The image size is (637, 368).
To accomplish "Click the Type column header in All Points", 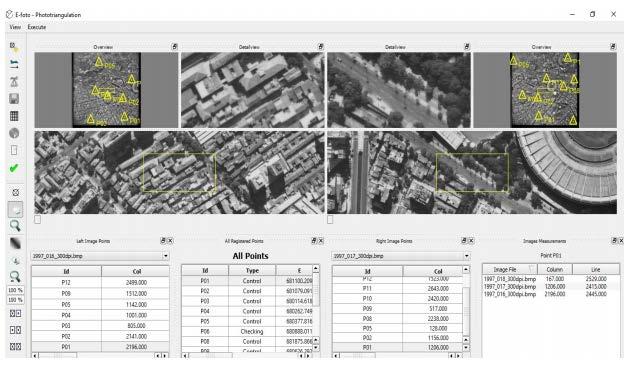I will click(252, 271).
